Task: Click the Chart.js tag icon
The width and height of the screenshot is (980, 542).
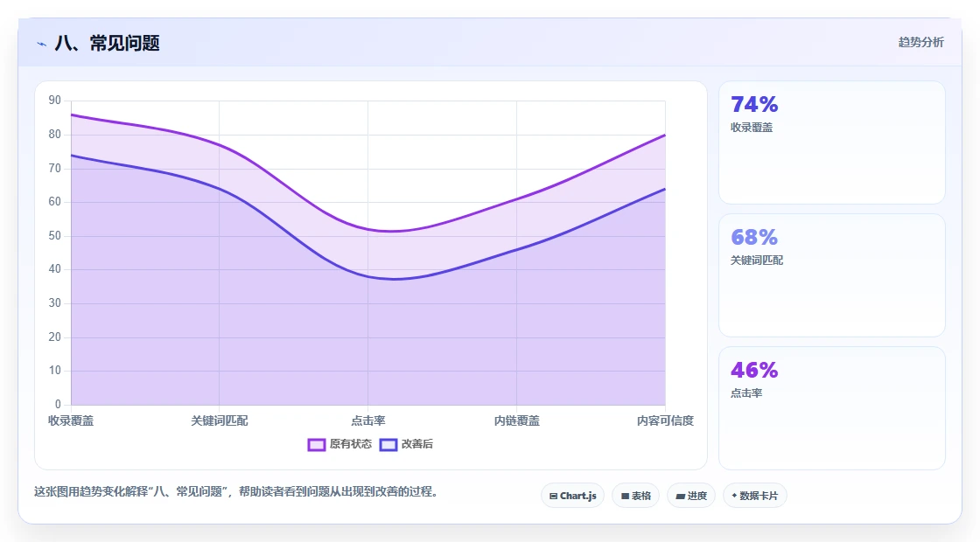Action: [553, 497]
